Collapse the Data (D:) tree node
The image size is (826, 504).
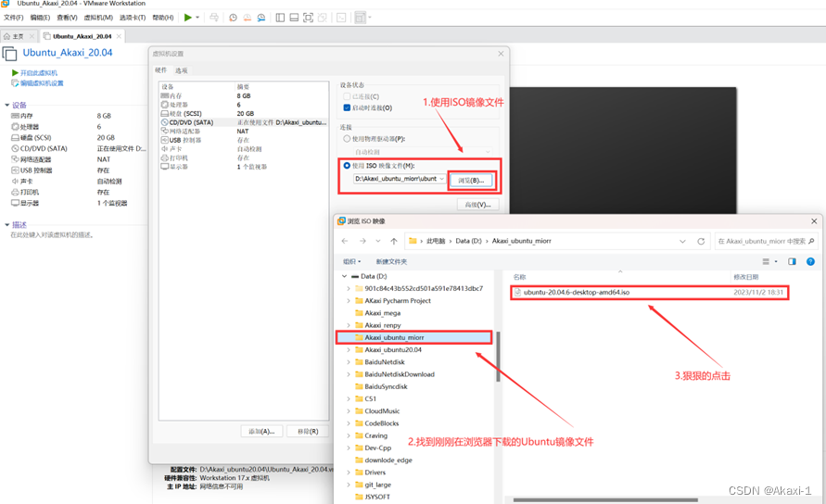click(x=344, y=276)
